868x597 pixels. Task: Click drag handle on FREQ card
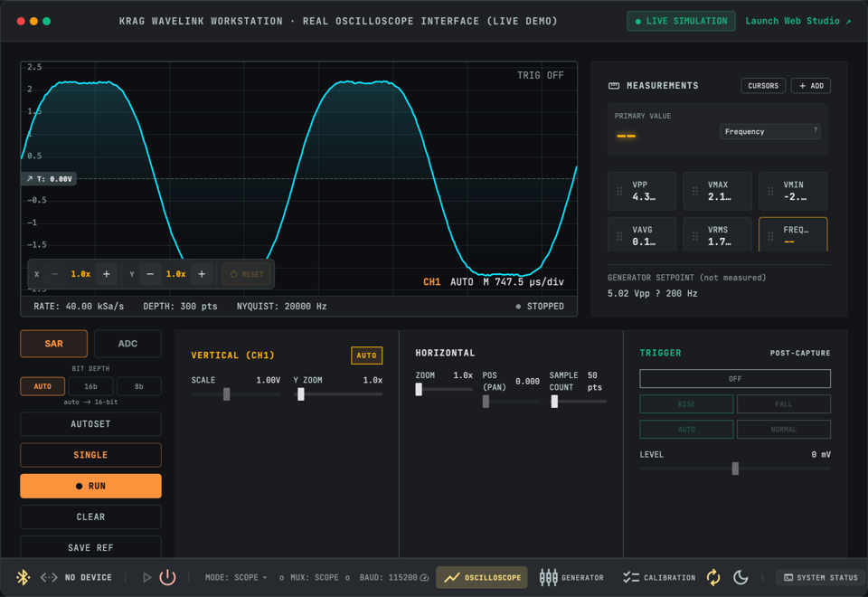pos(770,236)
